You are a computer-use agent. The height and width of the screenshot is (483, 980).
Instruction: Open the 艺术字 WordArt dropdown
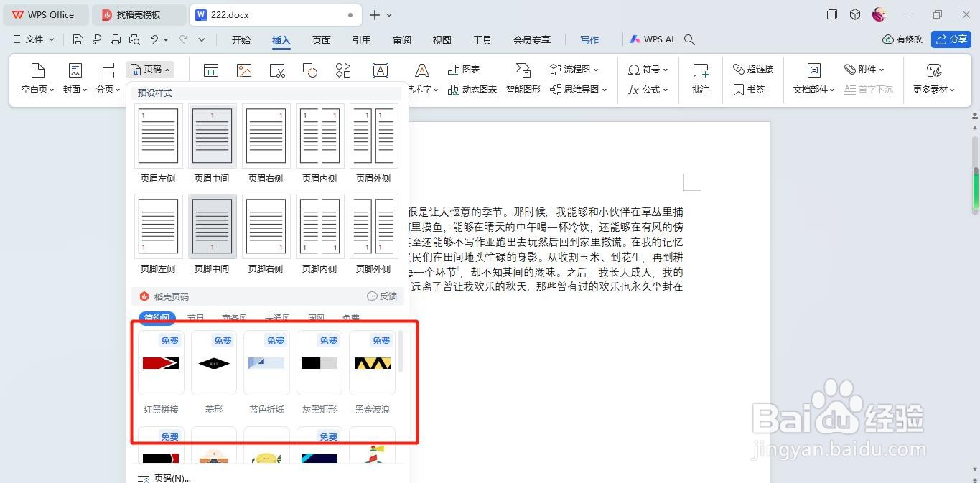[421, 89]
